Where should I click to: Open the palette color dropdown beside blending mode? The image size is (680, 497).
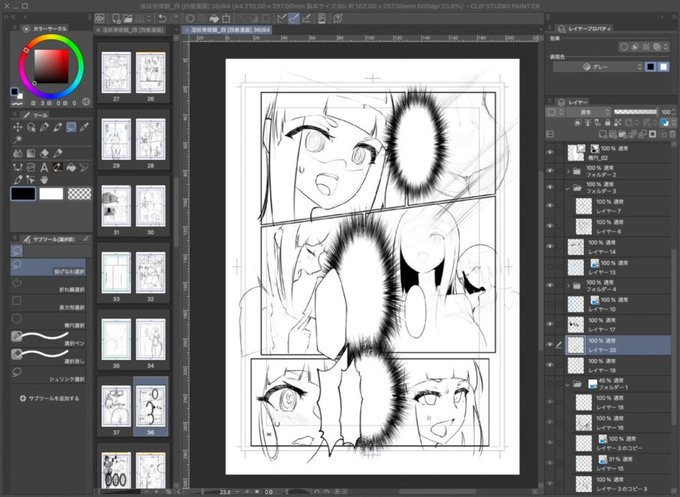coord(555,112)
